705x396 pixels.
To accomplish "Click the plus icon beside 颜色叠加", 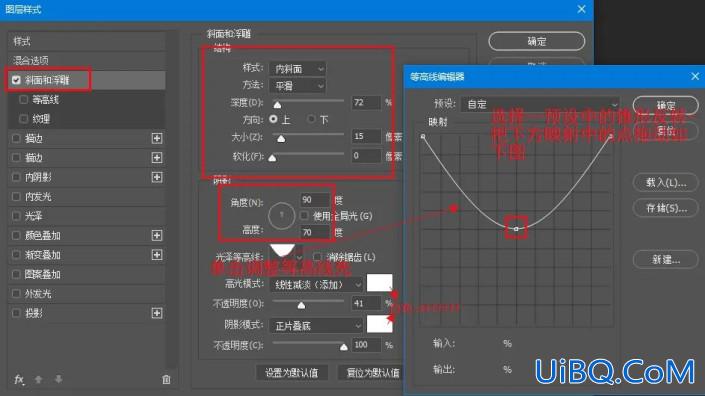I will [156, 235].
